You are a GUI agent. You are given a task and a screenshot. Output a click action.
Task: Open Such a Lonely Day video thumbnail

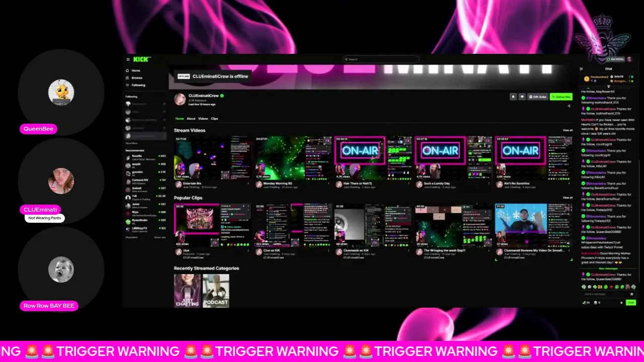[x=454, y=157]
